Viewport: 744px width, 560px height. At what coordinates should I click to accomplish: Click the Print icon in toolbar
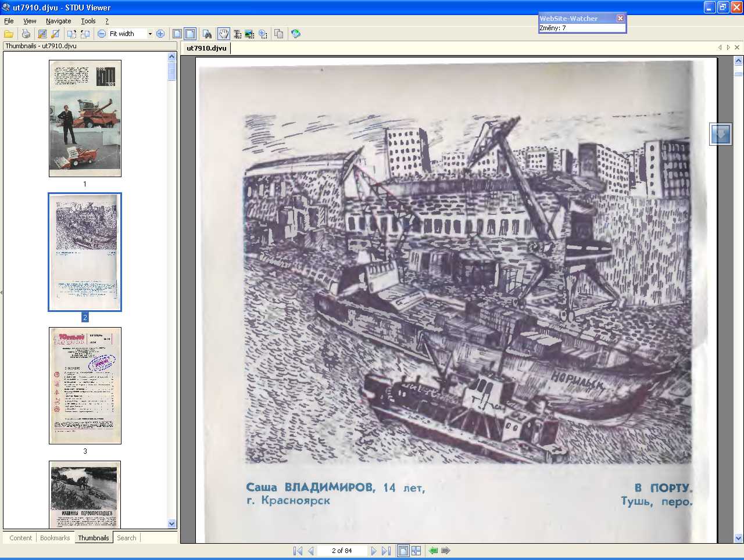click(x=26, y=34)
